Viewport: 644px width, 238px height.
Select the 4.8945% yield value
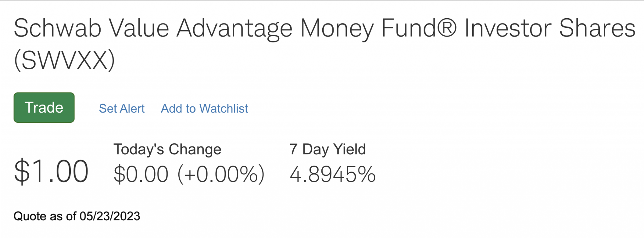tap(333, 174)
